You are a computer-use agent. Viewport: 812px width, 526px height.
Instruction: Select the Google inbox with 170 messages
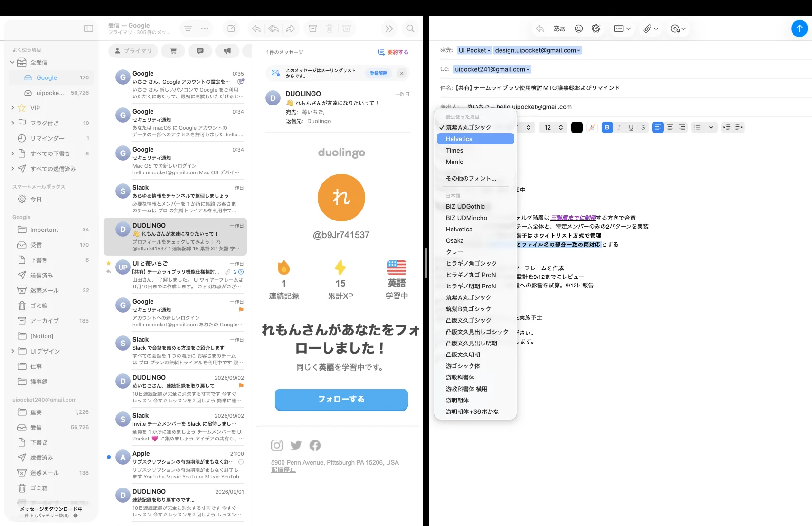coord(51,77)
